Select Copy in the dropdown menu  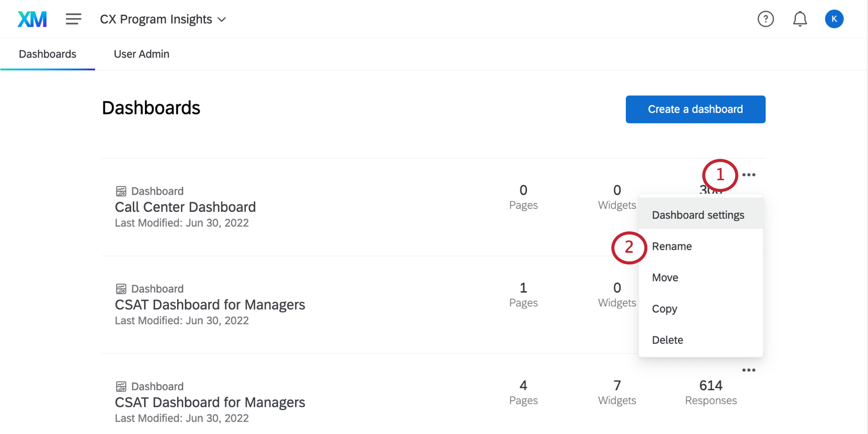[x=664, y=309]
